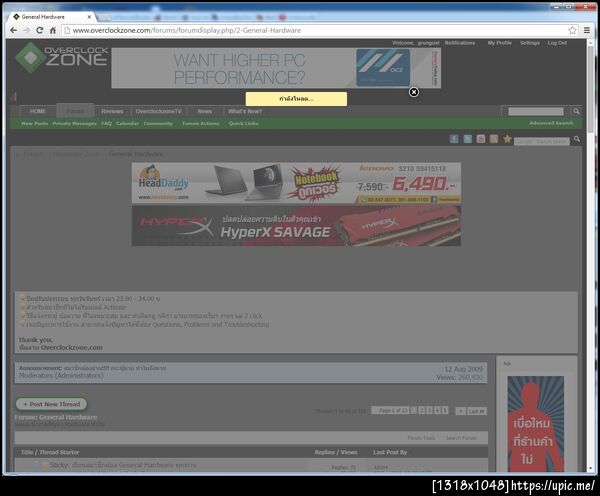Click the HyperX Savage banner ad
This screenshot has height=496, width=600.
[x=296, y=226]
